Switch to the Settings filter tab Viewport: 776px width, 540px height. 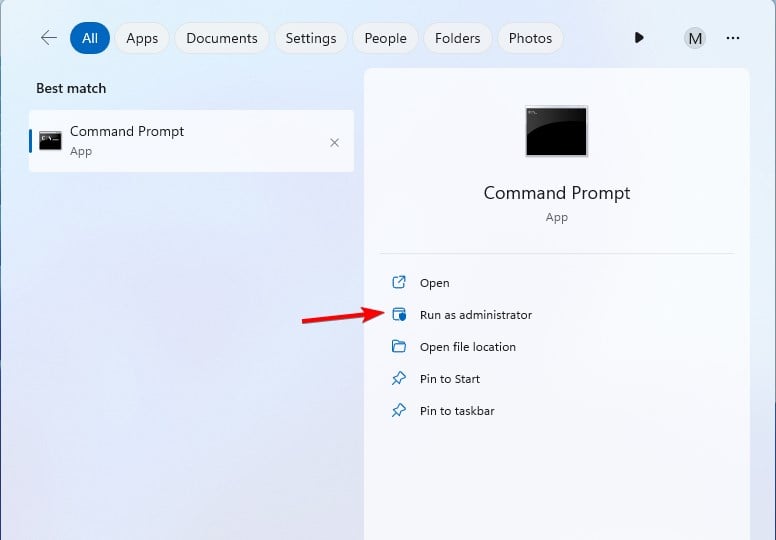click(x=310, y=38)
